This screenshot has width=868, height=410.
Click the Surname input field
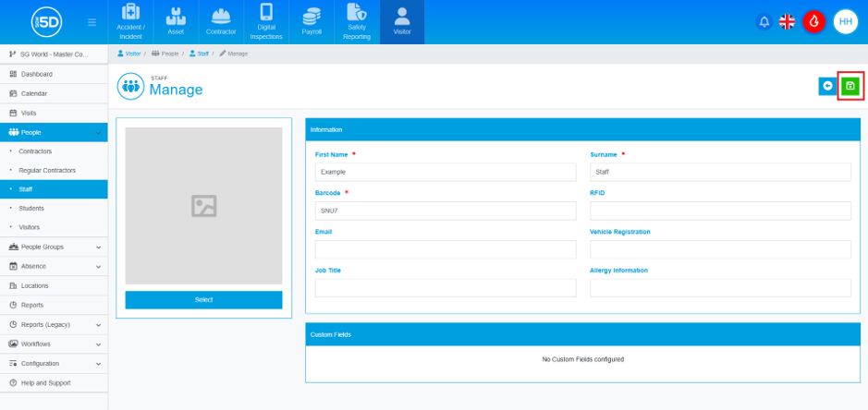[x=720, y=172]
